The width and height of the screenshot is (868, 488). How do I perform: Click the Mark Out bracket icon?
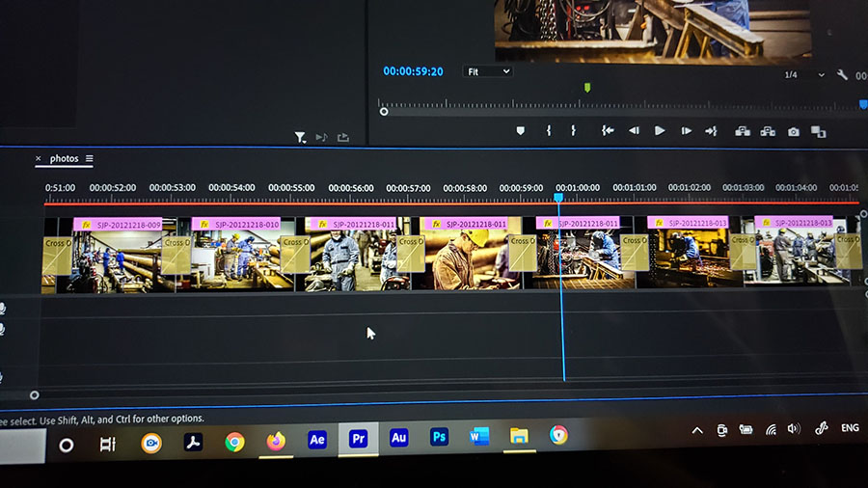(x=573, y=131)
